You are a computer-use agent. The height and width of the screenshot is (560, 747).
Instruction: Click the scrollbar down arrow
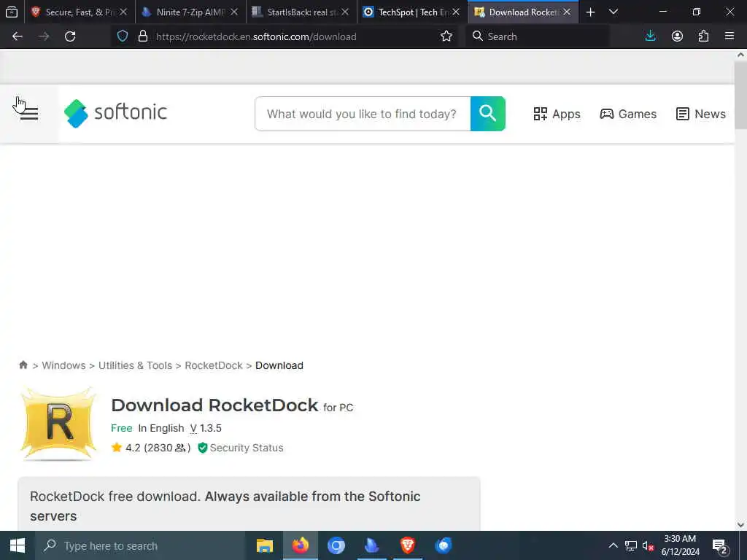740,525
